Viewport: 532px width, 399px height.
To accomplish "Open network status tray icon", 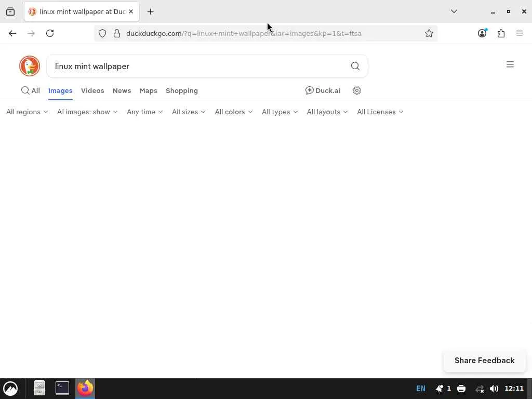I will point(480,389).
